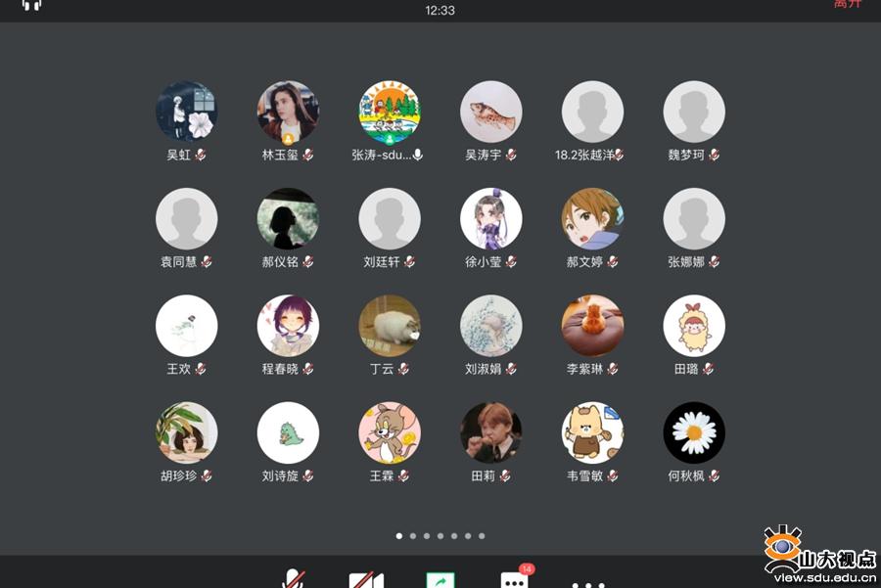This screenshot has width=881, height=588.
Task: Turn on the camera in the toolbar
Action: click(366, 580)
